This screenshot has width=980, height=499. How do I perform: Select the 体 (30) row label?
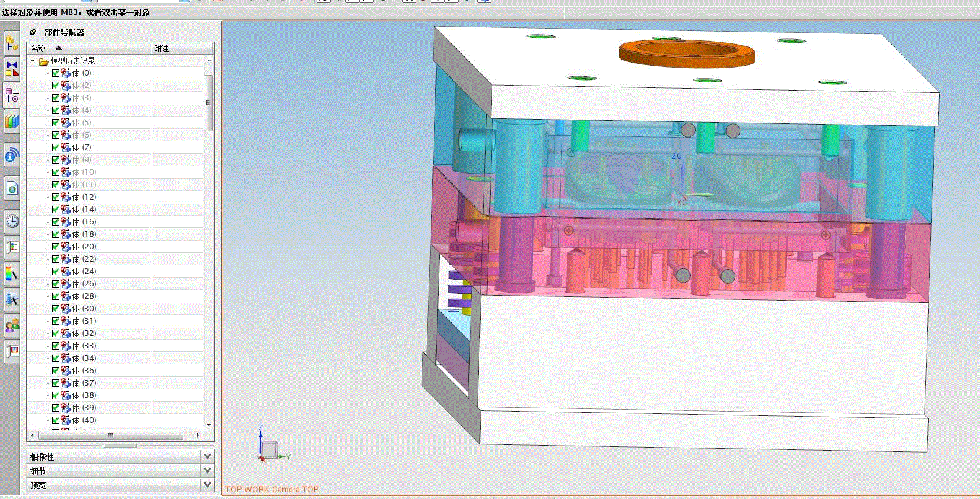[84, 309]
